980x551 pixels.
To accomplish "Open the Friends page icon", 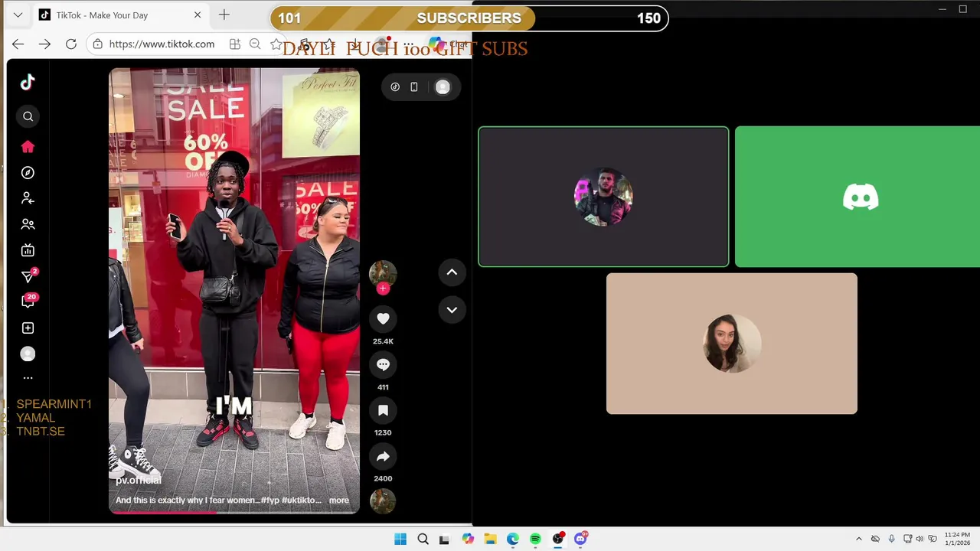I will 28,224.
